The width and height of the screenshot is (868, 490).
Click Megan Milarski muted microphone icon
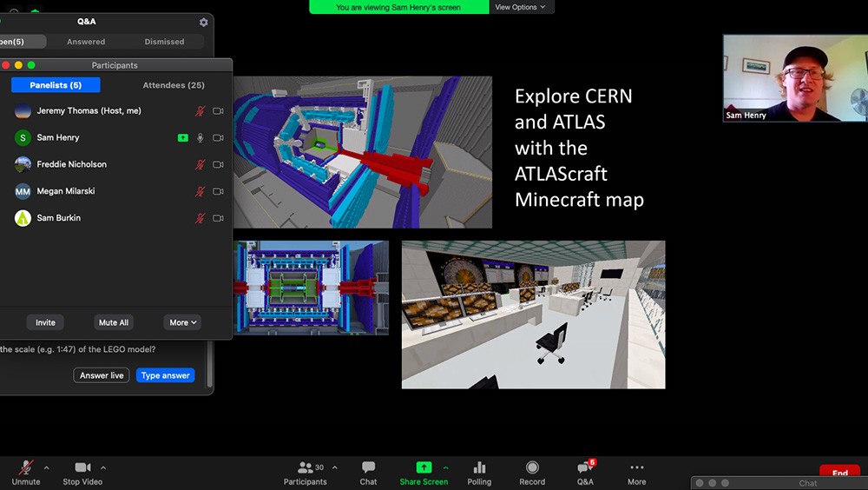200,191
